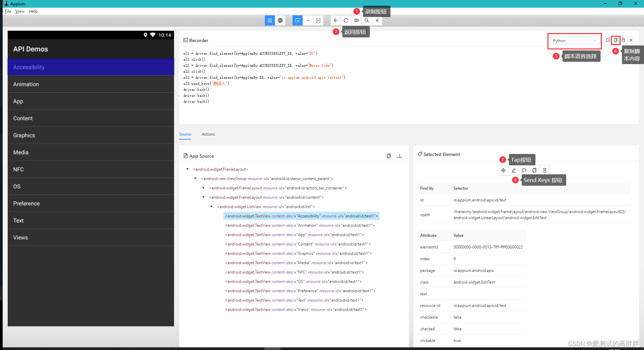Open Search for element magnifier
This screenshot has height=350, width=644.
pos(367,20)
